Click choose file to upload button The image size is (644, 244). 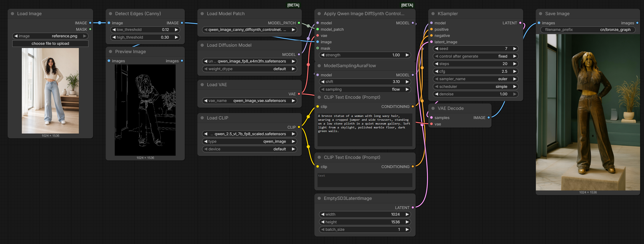[50, 43]
